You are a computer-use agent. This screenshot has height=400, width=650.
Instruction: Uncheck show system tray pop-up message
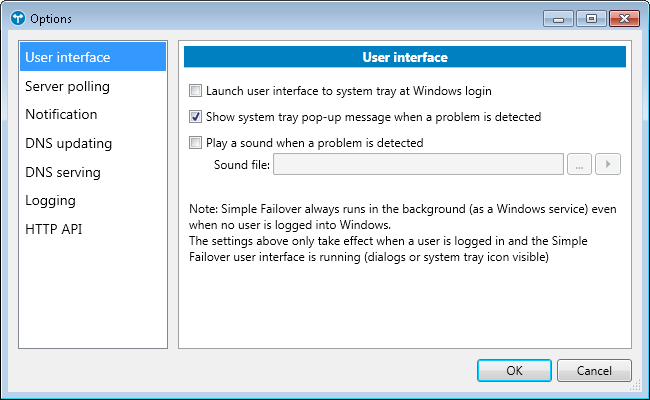click(196, 116)
